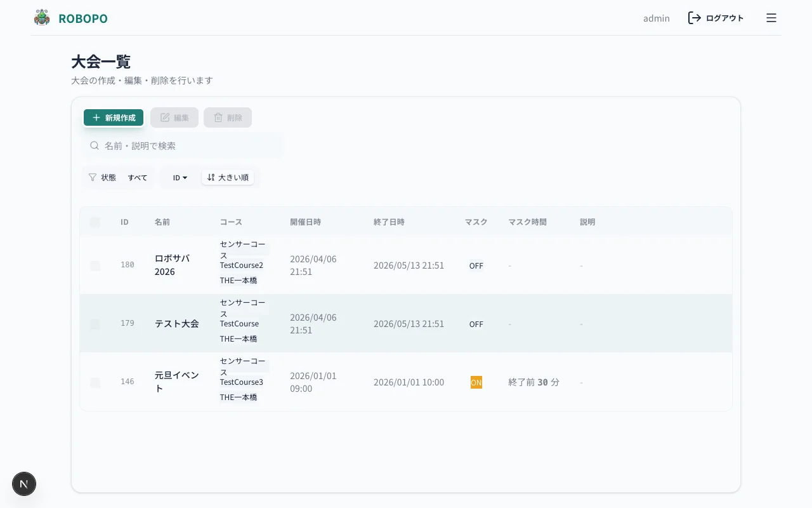Click the Next.js dev tools badge
This screenshot has width=812, height=508.
click(24, 484)
